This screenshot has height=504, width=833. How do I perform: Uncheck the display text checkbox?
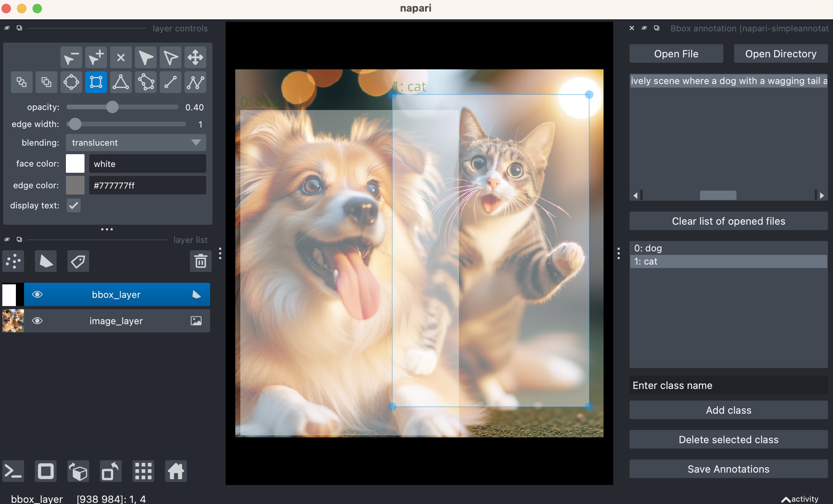coord(73,205)
